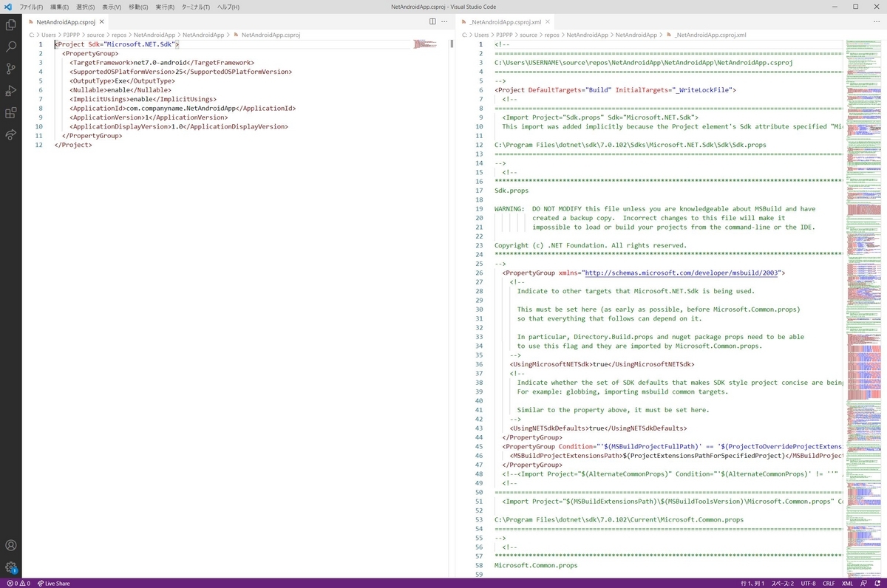Click the ApplicationDisplayVersion 1.0 line
The width and height of the screenshot is (887, 588).
click(179, 126)
